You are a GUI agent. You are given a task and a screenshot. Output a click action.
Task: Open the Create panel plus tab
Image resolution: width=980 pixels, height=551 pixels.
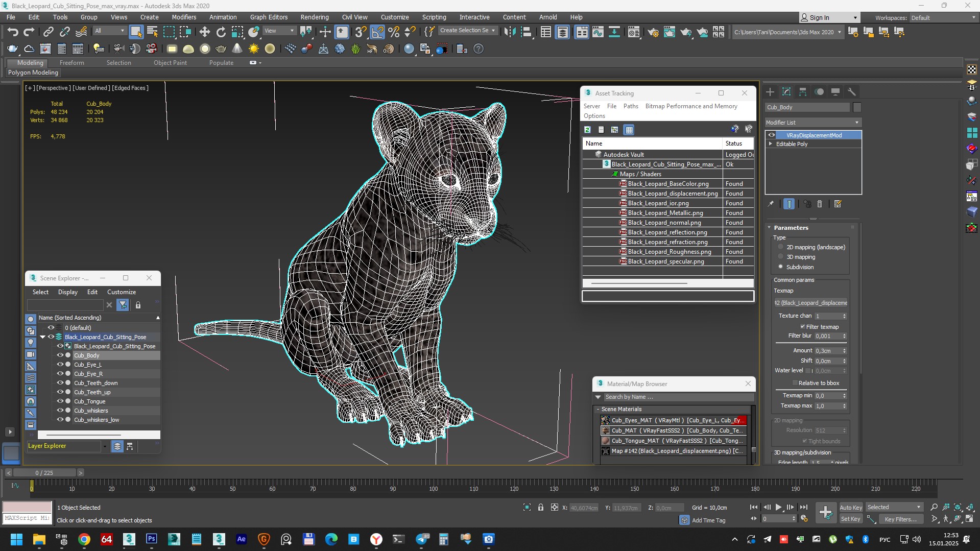click(770, 92)
